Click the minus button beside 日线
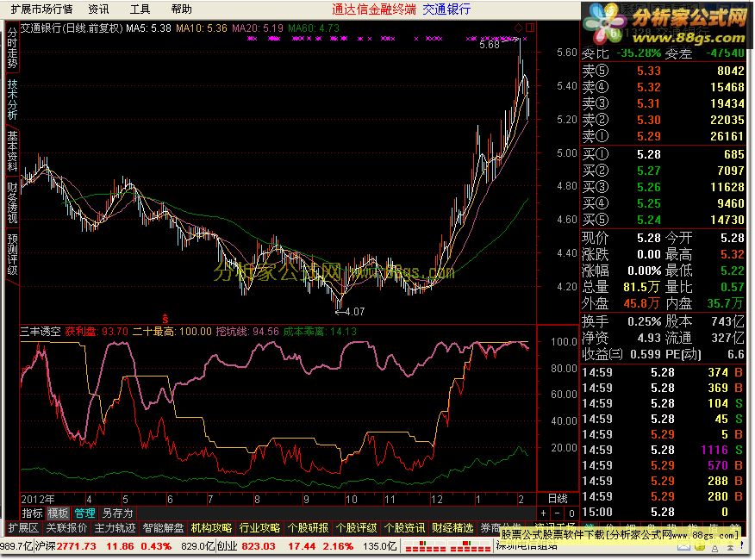The width and height of the screenshot is (755, 560). tap(557, 513)
